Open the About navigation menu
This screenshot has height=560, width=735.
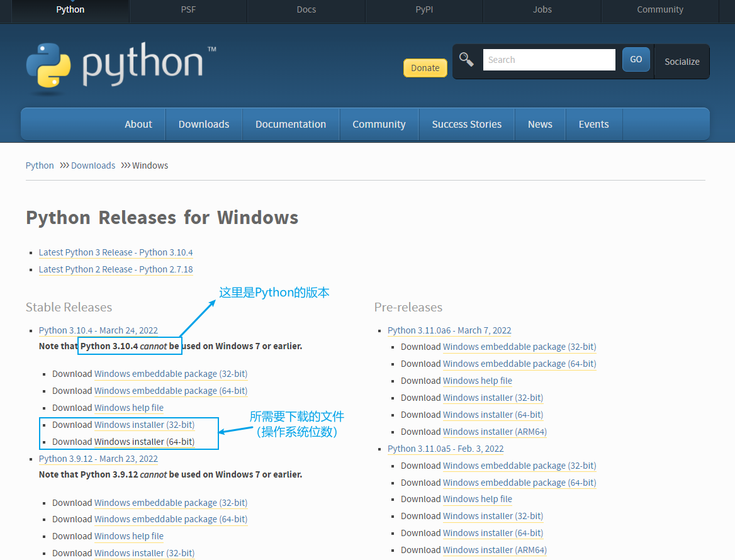138,124
